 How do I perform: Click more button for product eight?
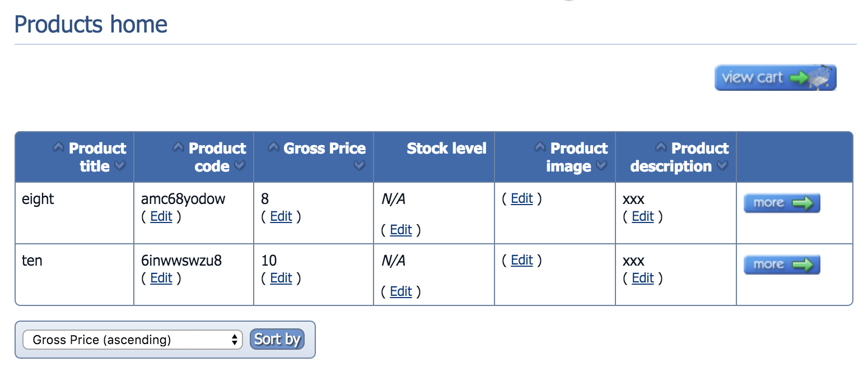pyautogui.click(x=782, y=203)
